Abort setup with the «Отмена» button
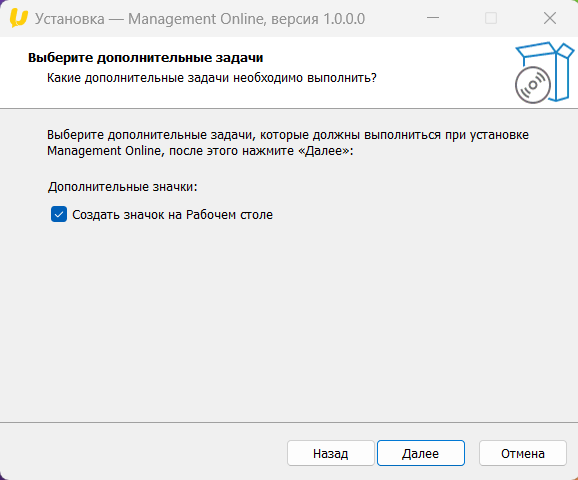 pos(523,453)
